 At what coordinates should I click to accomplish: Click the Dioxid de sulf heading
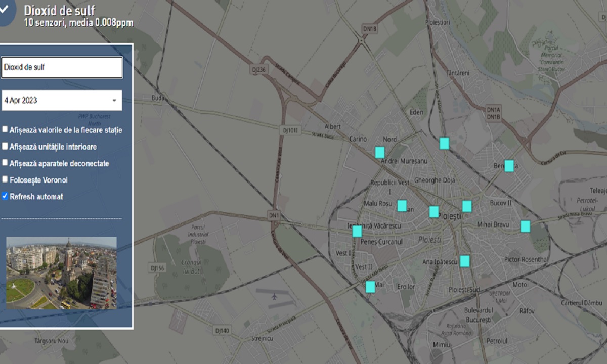[60, 10]
